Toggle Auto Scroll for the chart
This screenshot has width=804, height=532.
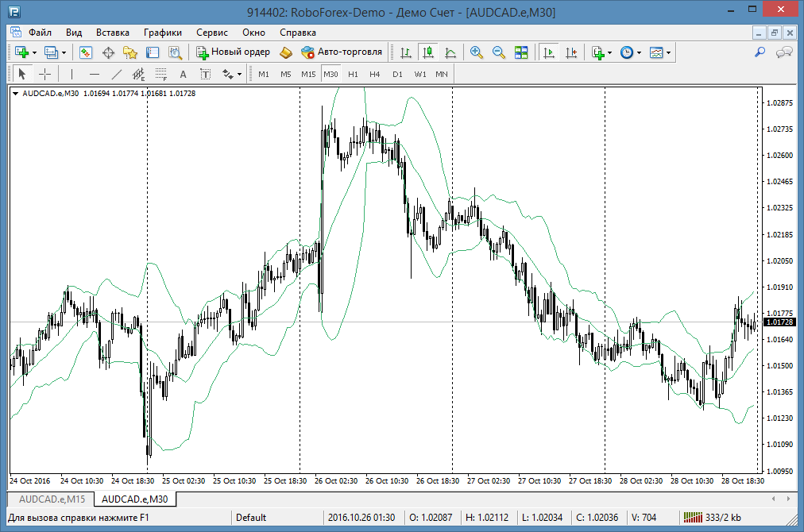click(549, 52)
